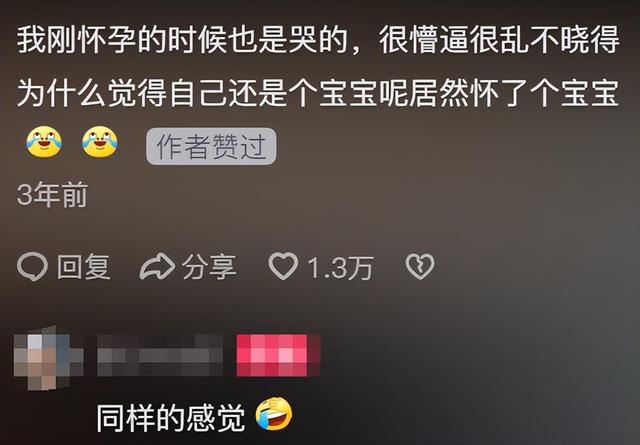
Task: Tap the 分享 label
Action: [x=209, y=267]
